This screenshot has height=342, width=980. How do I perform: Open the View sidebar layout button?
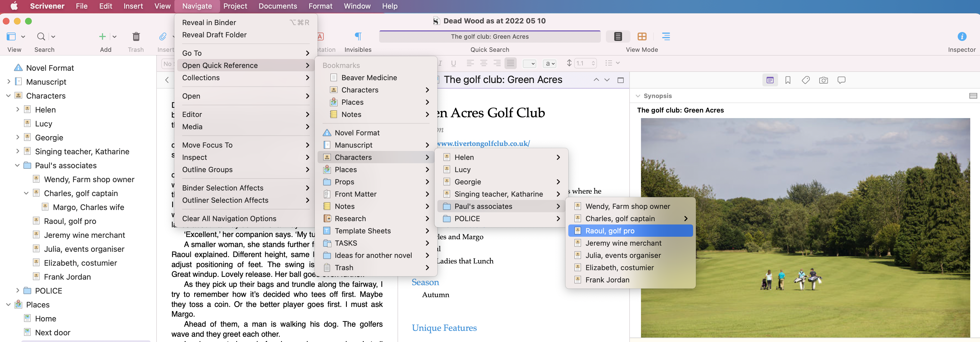(11, 36)
